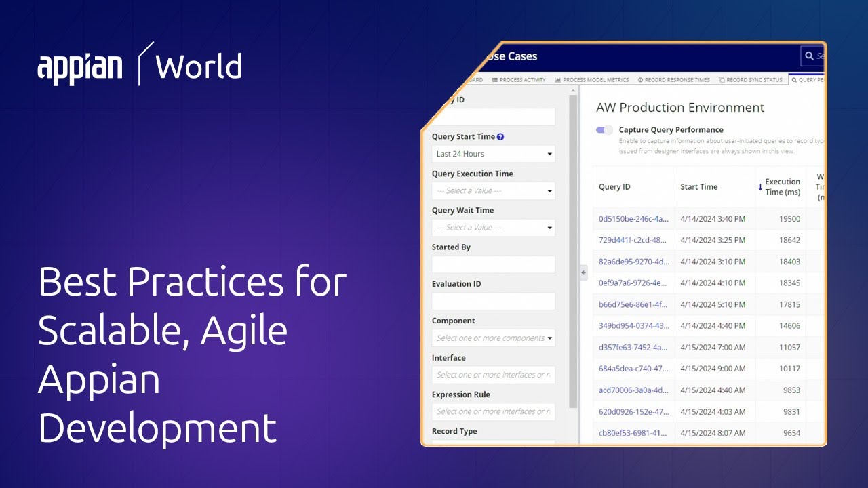Click execution time 18642 cell
Viewport: 868px width, 488px height.
pos(789,240)
